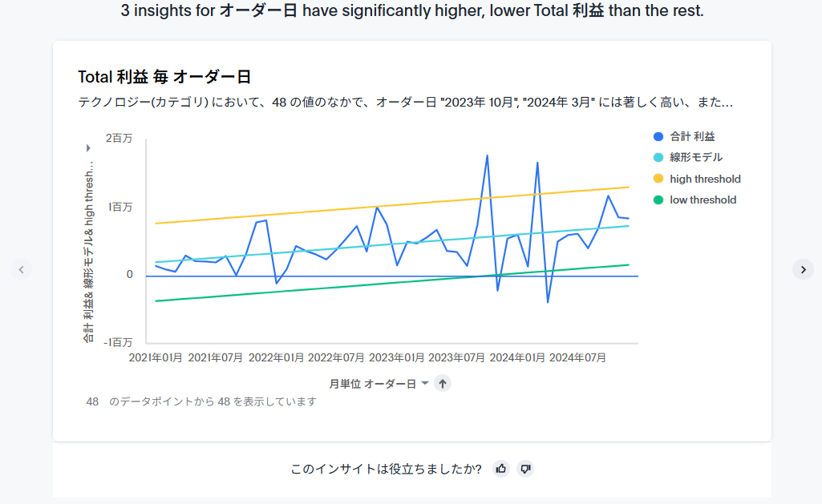
Task: Click the thumbs down feedback icon
Action: (x=525, y=469)
